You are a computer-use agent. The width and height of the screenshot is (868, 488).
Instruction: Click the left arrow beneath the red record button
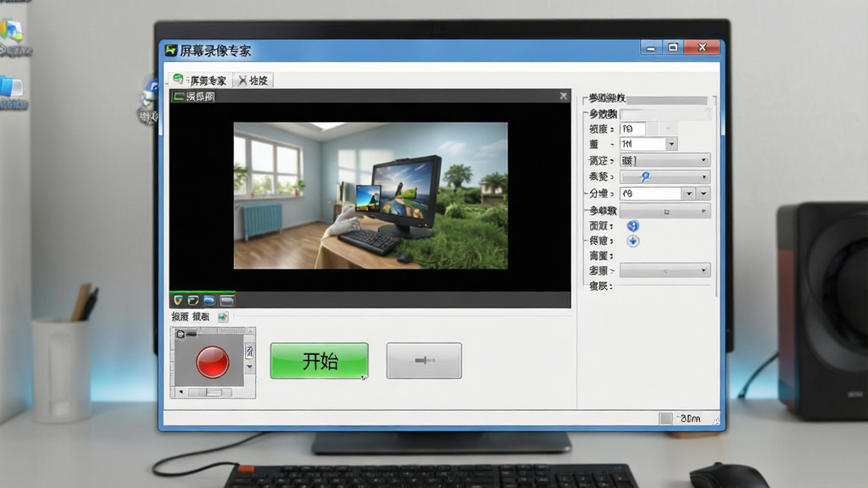coord(181,392)
